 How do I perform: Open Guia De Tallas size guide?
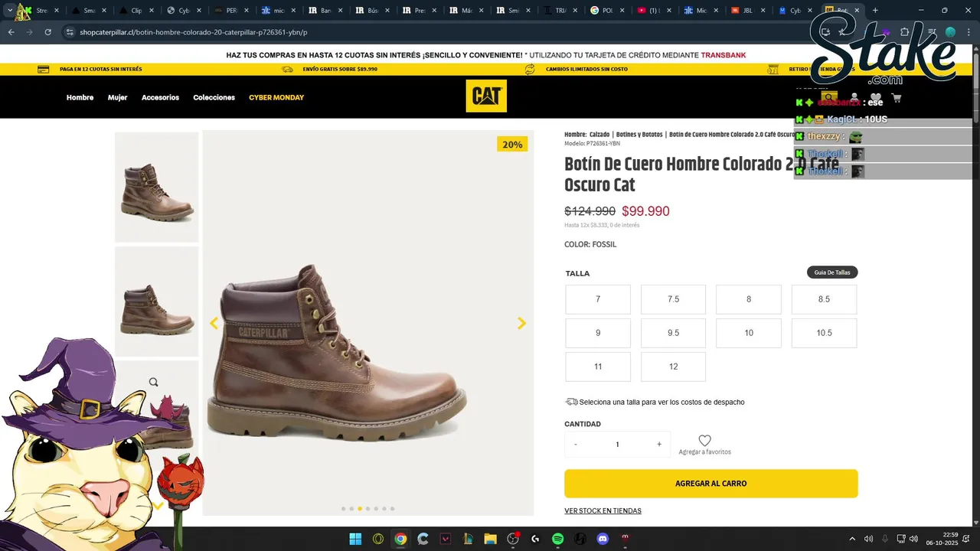(x=832, y=272)
